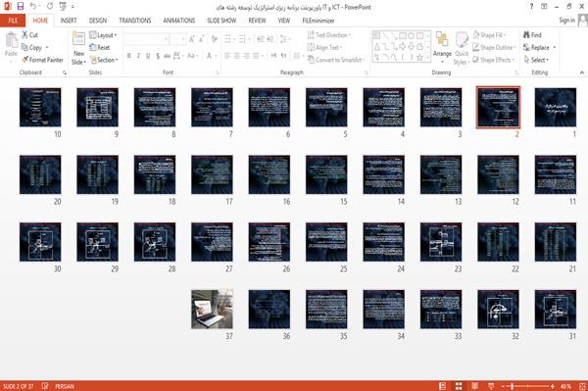Click the Sign in link
This screenshot has width=588, height=391.
click(x=566, y=21)
